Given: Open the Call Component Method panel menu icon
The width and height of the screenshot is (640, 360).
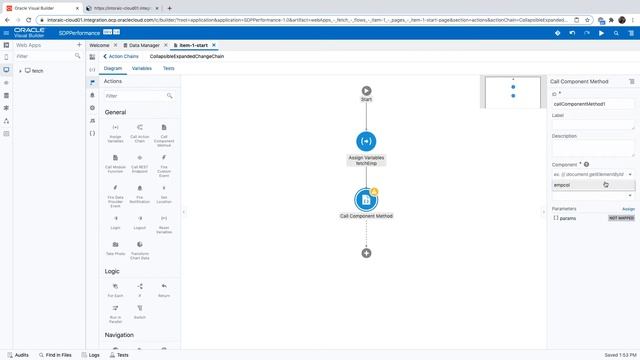Looking at the screenshot, I should pos(632,81).
